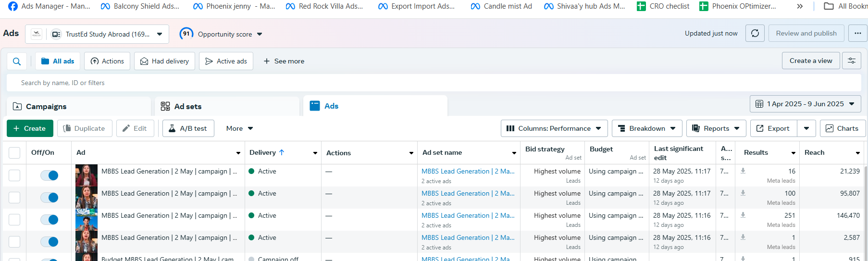Open the Balcony Shield Ads bookmark

point(140,6)
